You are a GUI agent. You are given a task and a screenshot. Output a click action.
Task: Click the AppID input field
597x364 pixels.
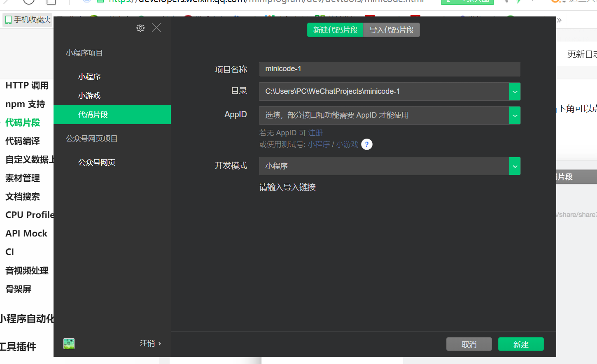[x=384, y=115]
